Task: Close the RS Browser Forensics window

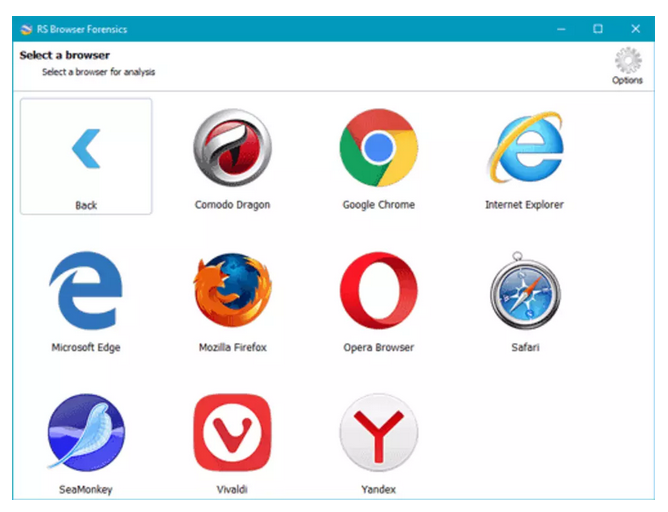Action: (x=636, y=29)
